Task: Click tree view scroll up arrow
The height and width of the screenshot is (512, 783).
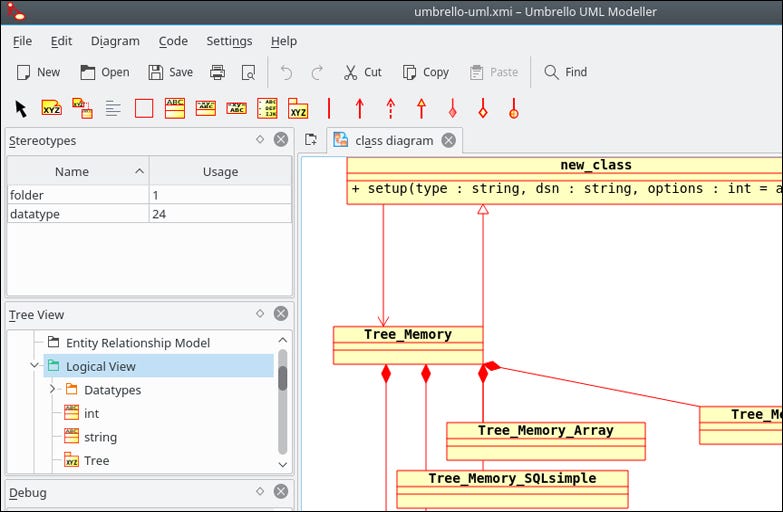Action: tap(283, 340)
